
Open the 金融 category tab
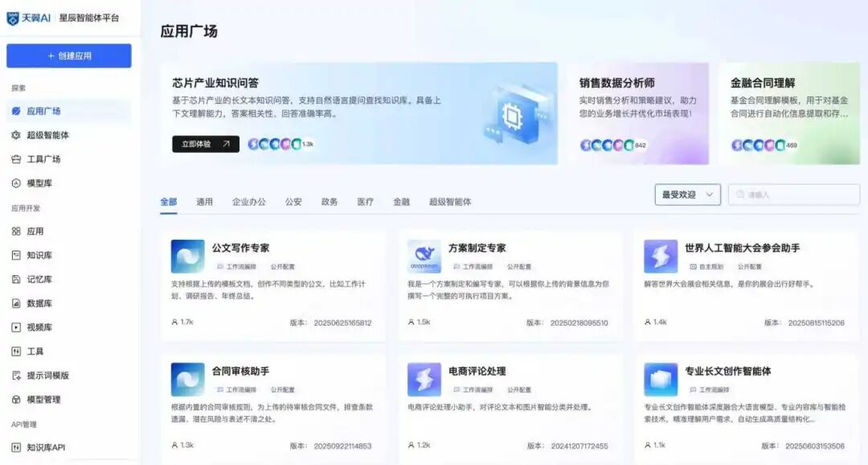tap(401, 202)
